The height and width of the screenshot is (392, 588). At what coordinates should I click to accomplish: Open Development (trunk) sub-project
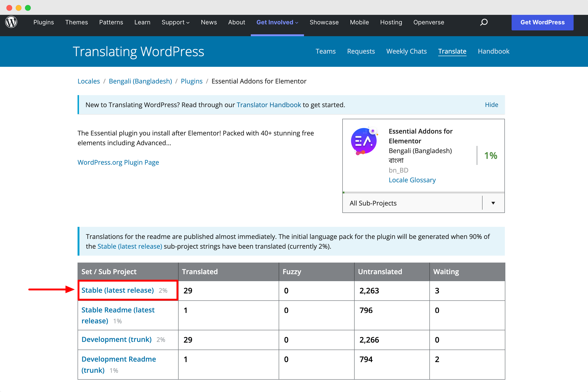(x=116, y=340)
